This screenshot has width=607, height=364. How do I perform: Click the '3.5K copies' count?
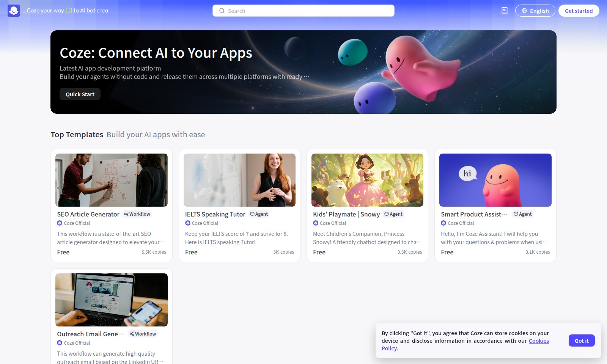point(410,252)
